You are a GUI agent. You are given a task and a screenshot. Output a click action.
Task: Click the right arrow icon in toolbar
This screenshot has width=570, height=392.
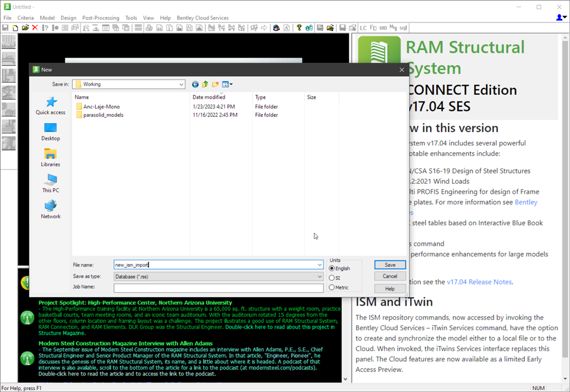click(x=264, y=27)
